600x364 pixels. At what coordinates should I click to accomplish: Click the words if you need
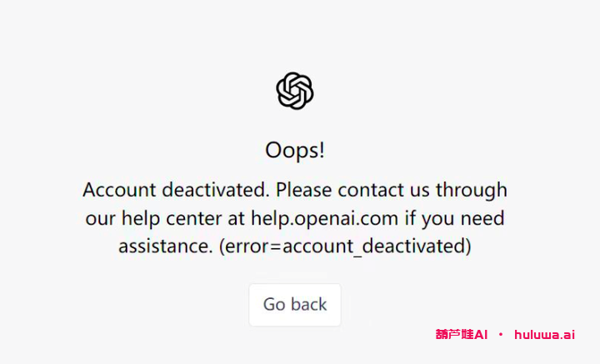point(455,219)
